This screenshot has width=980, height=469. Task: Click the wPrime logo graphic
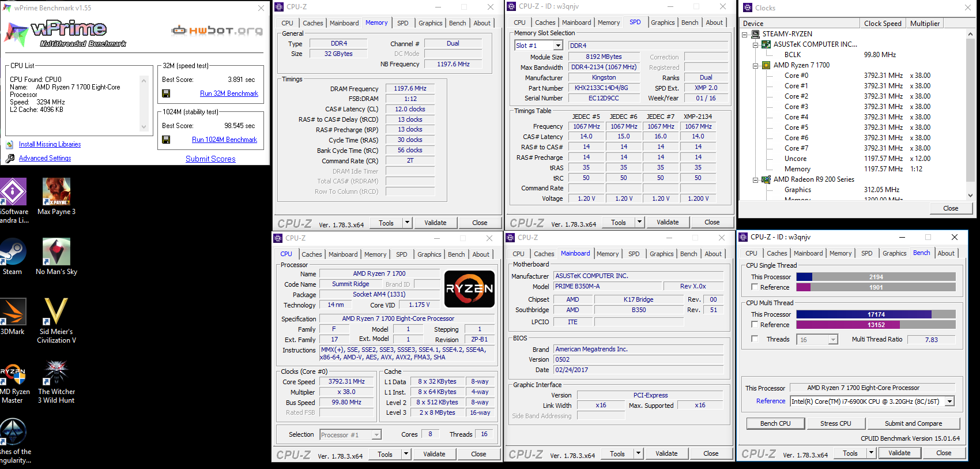pyautogui.click(x=65, y=33)
